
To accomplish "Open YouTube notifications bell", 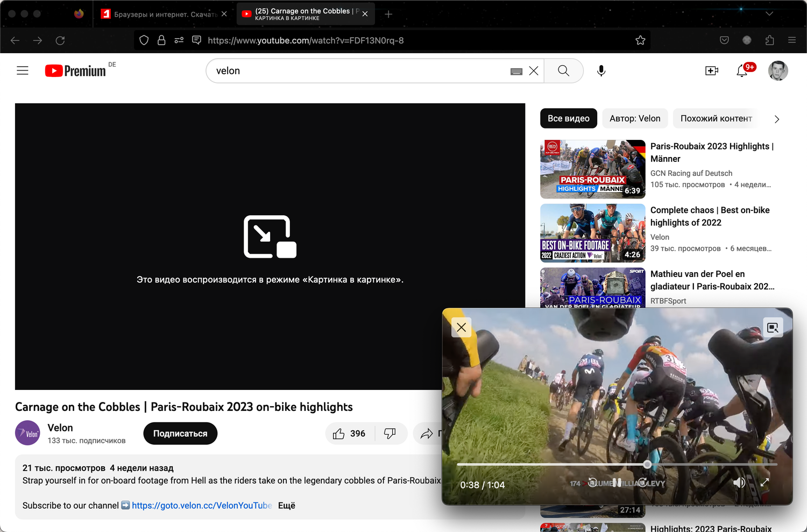I will pyautogui.click(x=742, y=71).
